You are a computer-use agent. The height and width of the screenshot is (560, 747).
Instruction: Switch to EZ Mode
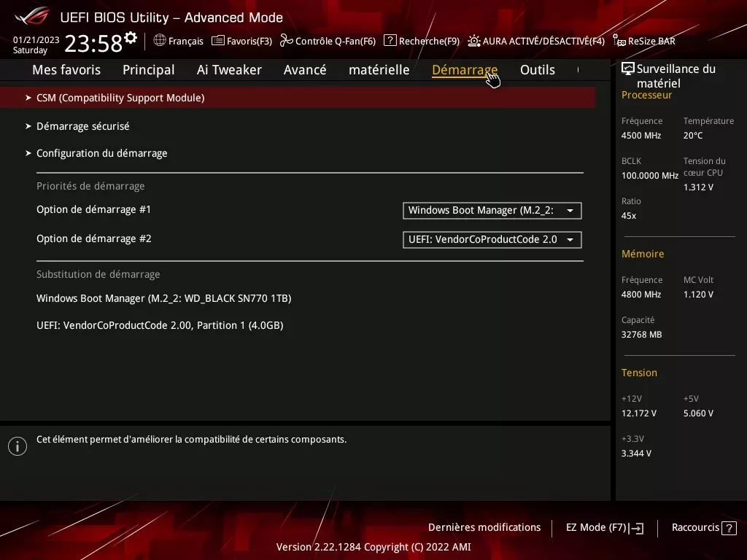(x=604, y=527)
